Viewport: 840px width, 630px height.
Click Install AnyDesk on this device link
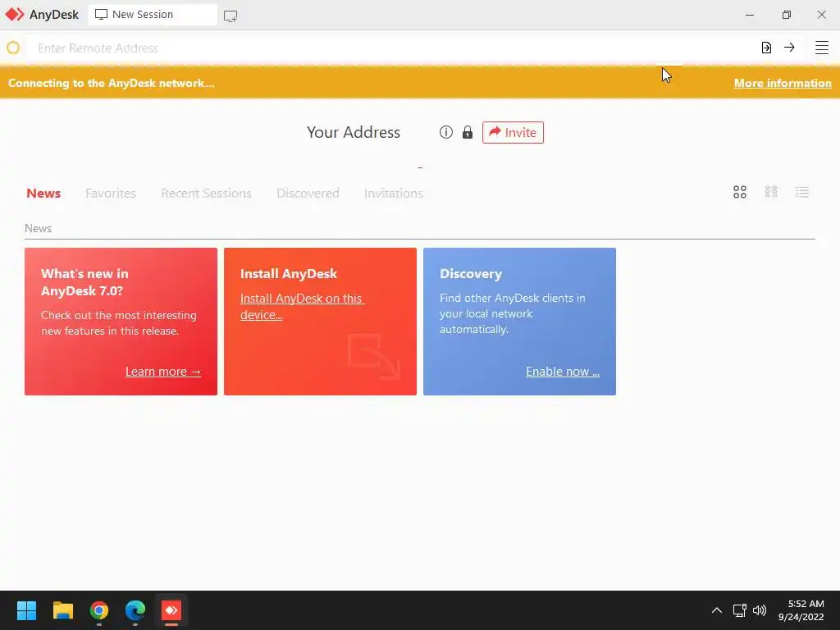[x=302, y=307]
